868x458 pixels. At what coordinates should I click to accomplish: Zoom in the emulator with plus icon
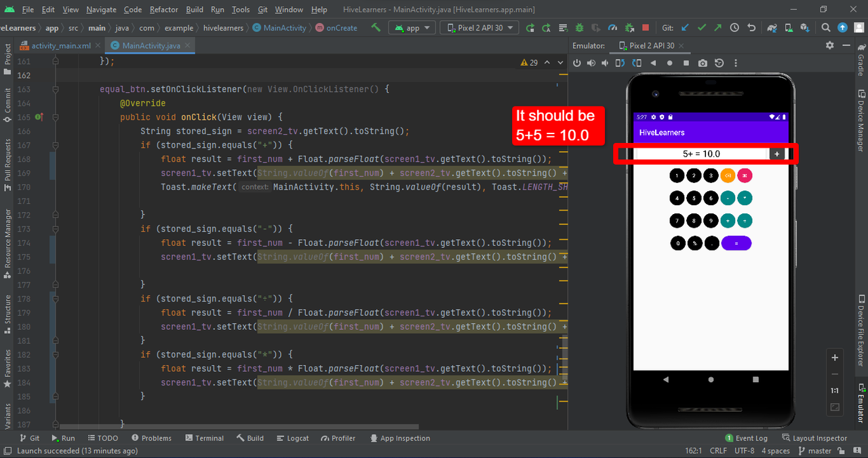pyautogui.click(x=835, y=358)
